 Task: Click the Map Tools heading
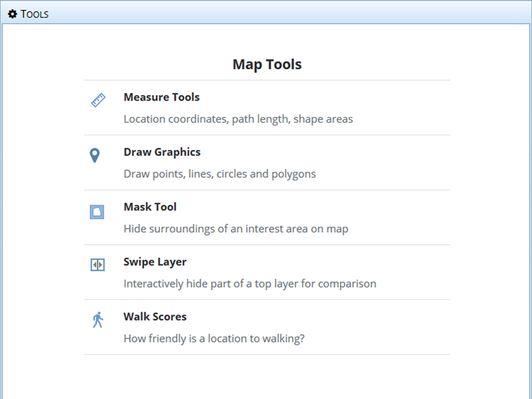point(266,64)
